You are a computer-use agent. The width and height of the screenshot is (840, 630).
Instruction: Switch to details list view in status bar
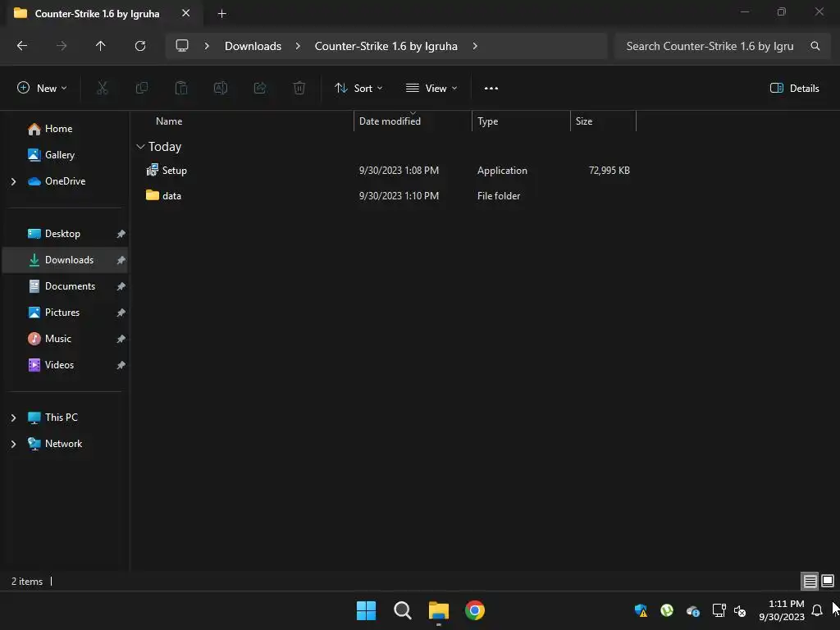tap(810, 581)
